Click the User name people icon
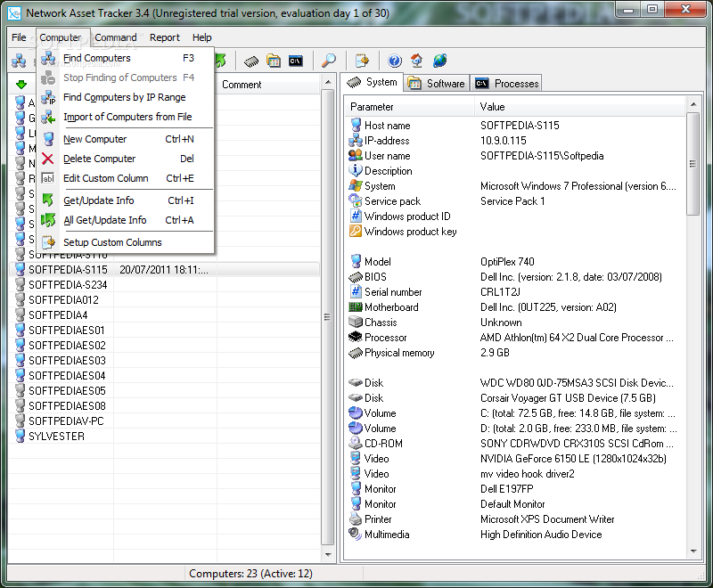This screenshot has height=588, width=713. (356, 155)
